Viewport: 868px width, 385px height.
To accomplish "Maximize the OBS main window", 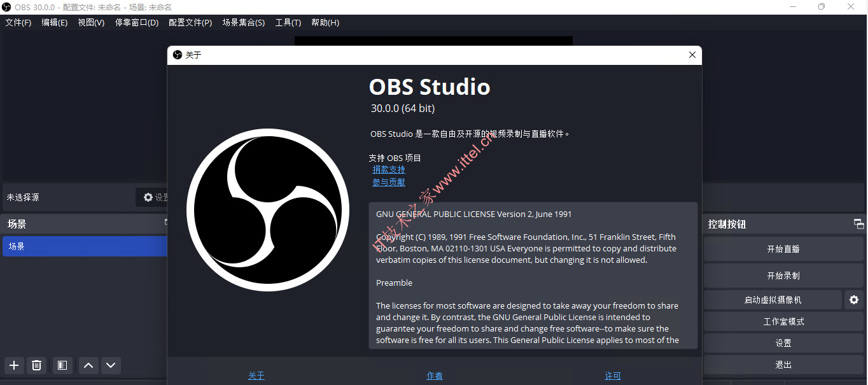I will click(822, 7).
